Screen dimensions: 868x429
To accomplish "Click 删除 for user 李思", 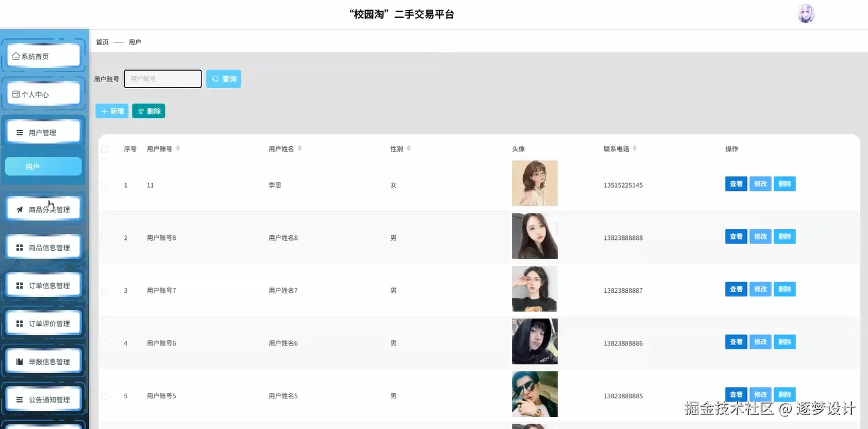I will tap(785, 184).
